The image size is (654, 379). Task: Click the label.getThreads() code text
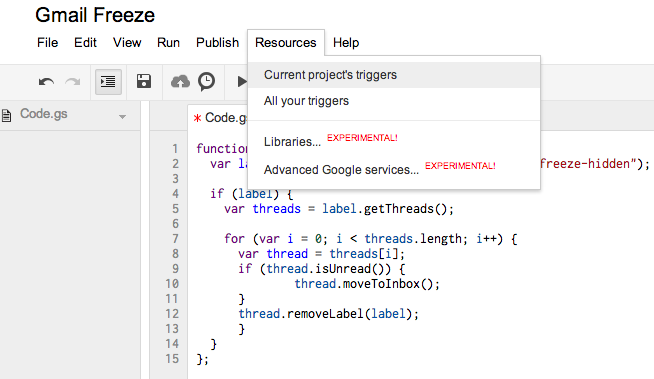click(x=387, y=208)
